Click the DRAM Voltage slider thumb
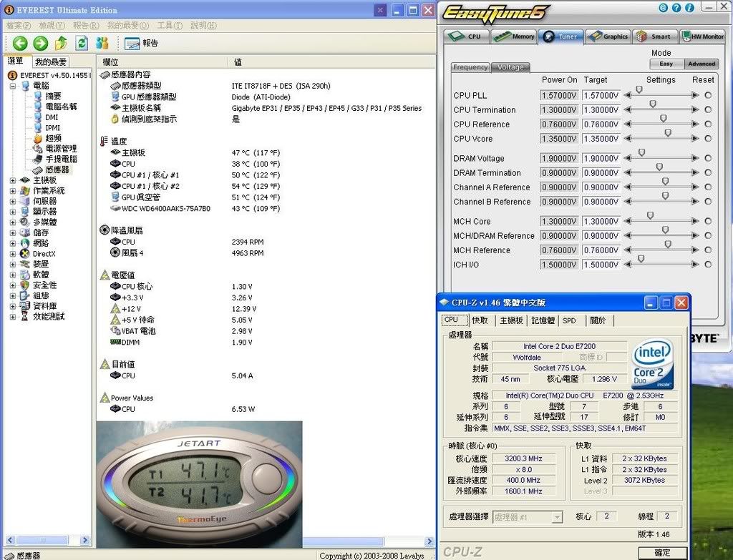 pyautogui.click(x=642, y=153)
